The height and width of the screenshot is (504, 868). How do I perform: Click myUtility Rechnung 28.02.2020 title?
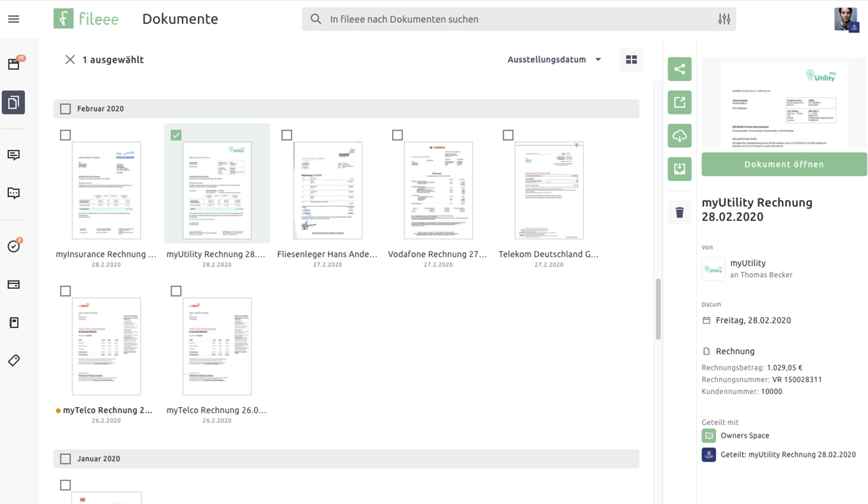click(757, 209)
